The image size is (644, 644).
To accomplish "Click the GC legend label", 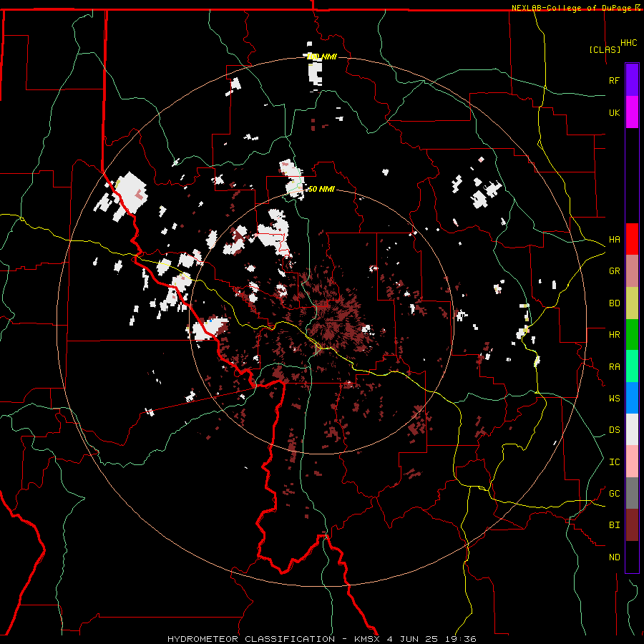I will tap(614, 493).
